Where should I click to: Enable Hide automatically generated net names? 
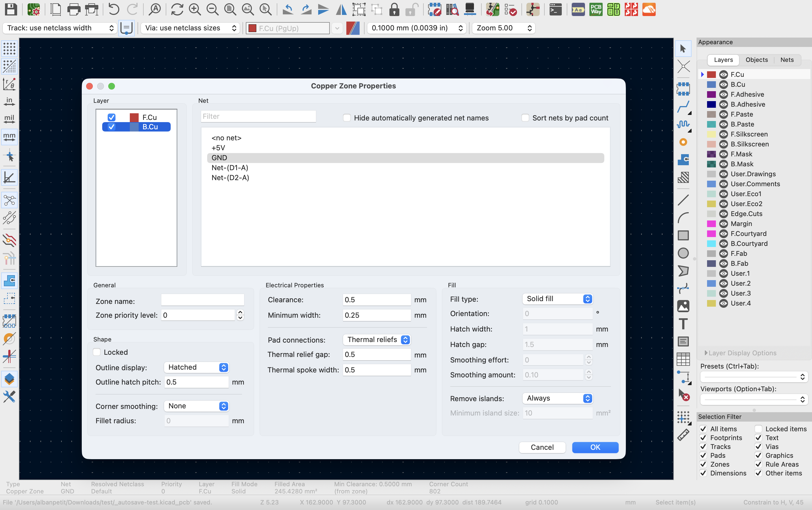(x=347, y=118)
